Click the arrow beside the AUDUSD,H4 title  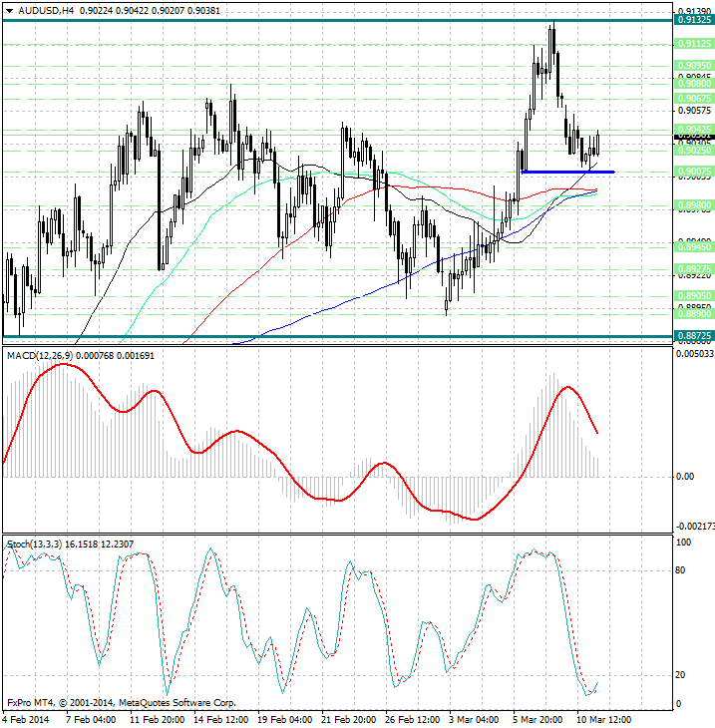(9, 10)
